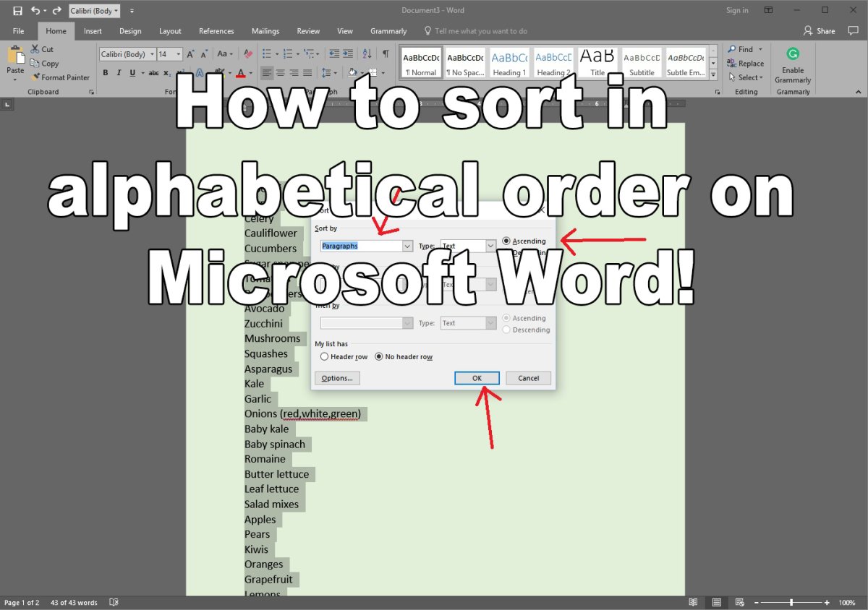Increase the font size

click(191, 54)
